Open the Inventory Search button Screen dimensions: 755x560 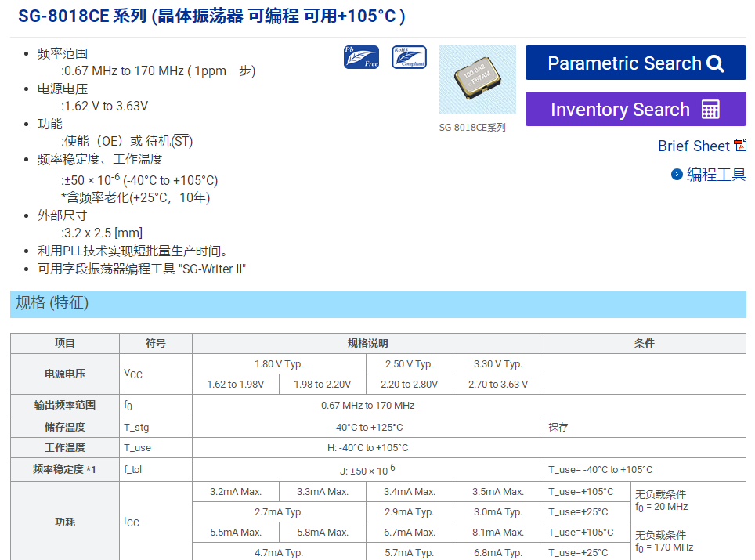635,109
